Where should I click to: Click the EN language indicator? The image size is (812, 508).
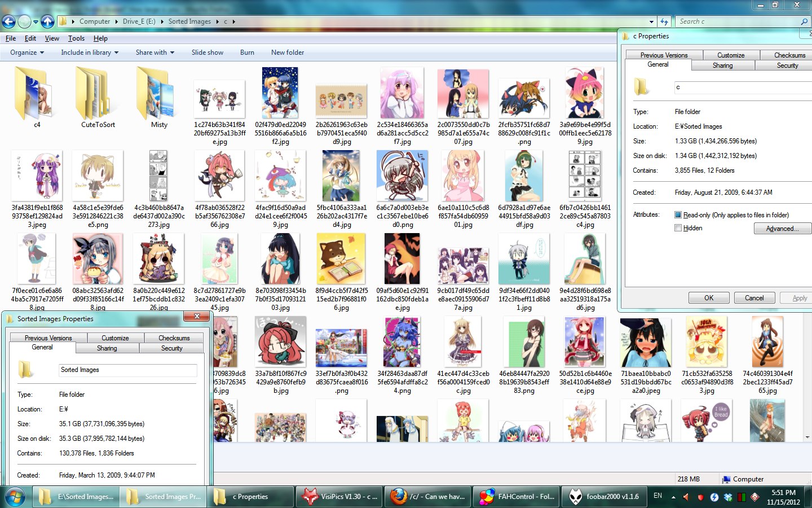pyautogui.click(x=657, y=496)
